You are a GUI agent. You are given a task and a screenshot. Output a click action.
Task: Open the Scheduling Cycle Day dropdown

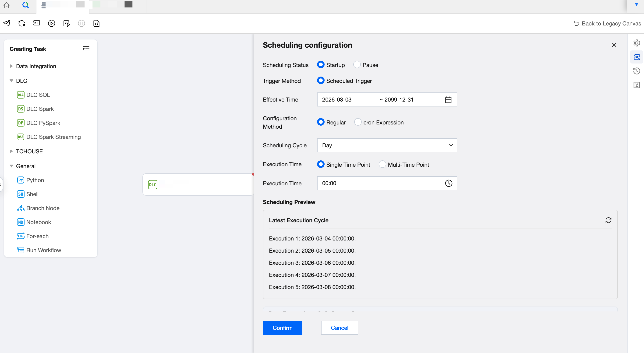click(386, 145)
